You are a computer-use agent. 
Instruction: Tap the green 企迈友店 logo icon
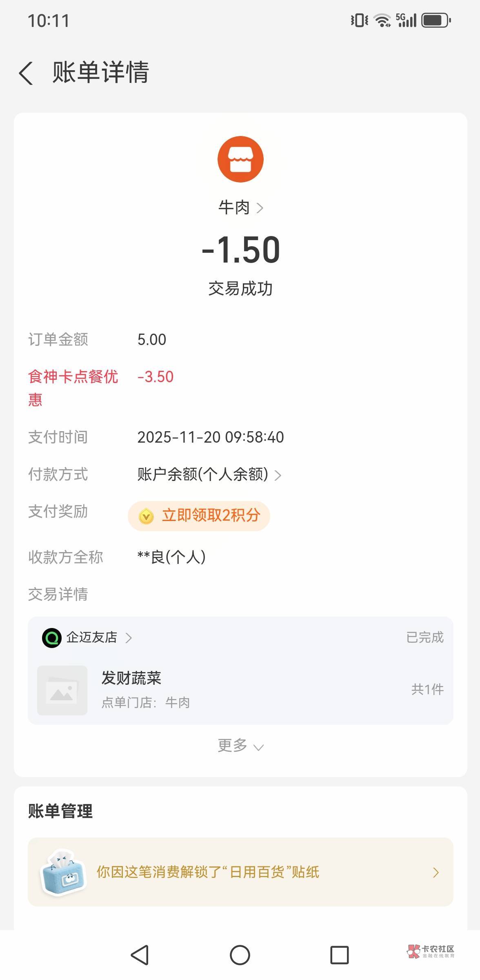point(52,638)
